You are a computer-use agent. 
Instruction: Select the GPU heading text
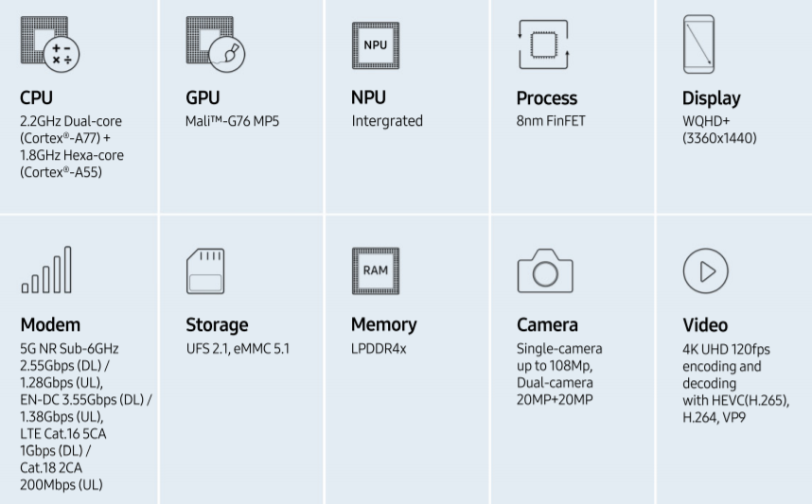pos(203,98)
